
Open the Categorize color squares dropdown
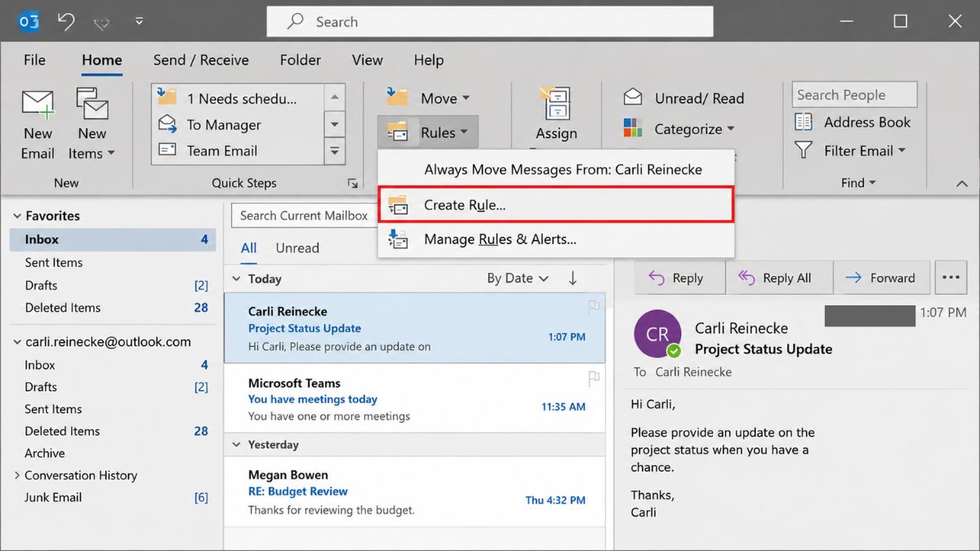pos(679,129)
